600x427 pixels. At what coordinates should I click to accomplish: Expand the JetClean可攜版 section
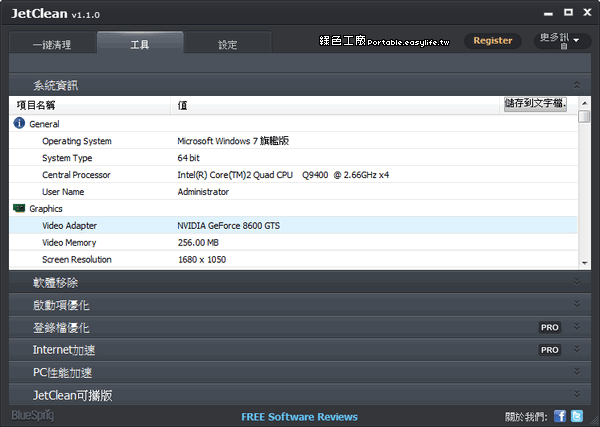tap(576, 395)
